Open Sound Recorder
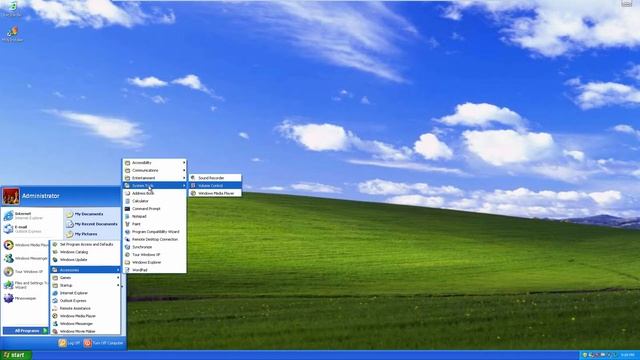 click(215, 178)
